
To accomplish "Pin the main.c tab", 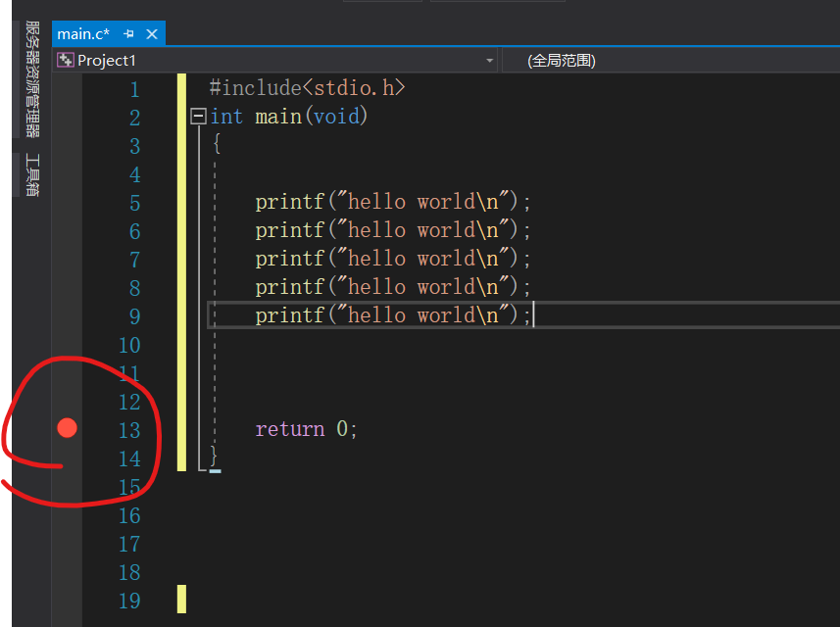I will (x=128, y=34).
